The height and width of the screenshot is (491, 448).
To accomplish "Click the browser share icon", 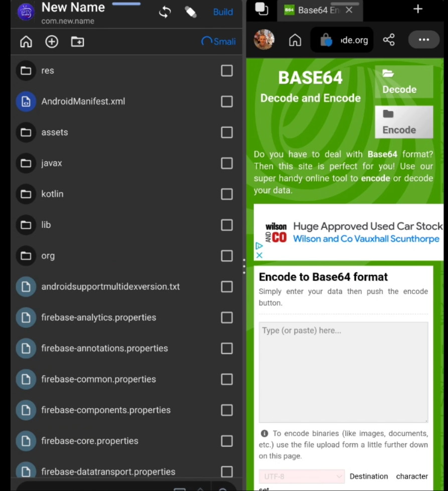I will [x=389, y=40].
